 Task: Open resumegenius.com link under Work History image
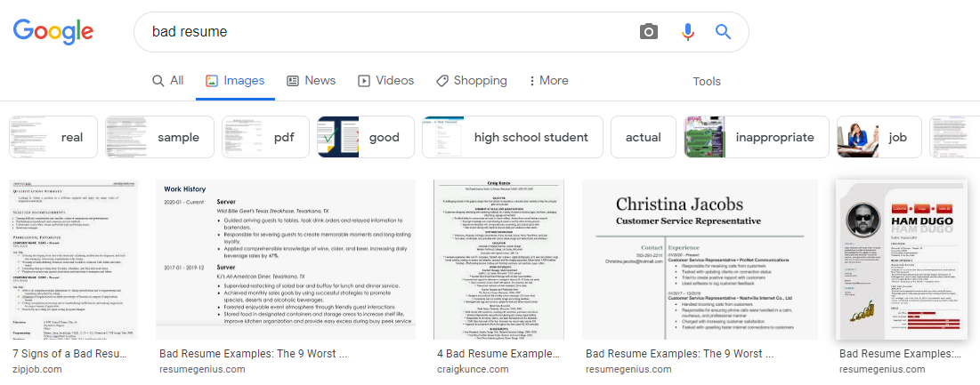[x=203, y=369]
